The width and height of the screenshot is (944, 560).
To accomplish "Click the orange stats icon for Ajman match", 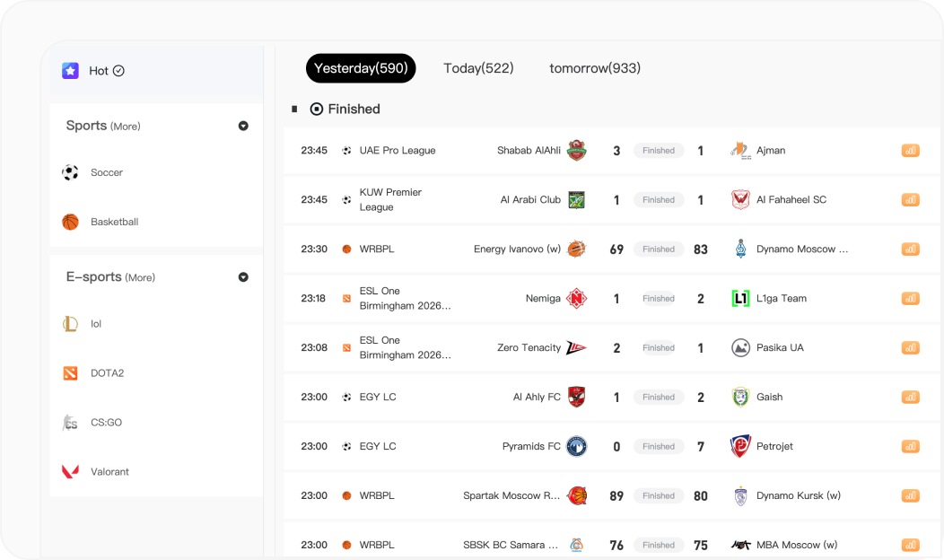I will (x=910, y=151).
